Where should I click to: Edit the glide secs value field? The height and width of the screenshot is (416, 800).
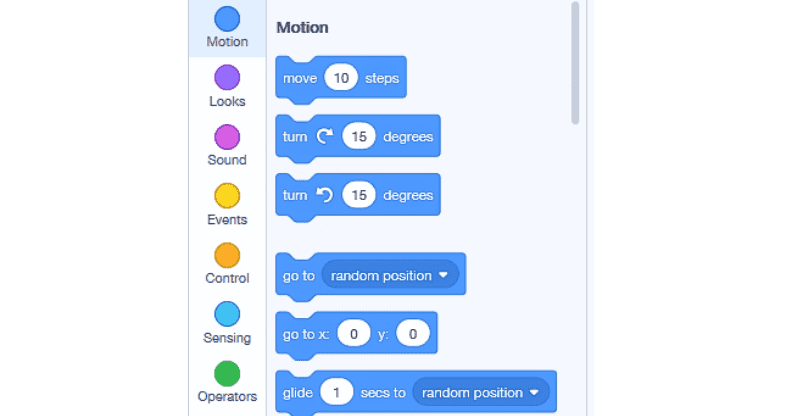pos(337,393)
